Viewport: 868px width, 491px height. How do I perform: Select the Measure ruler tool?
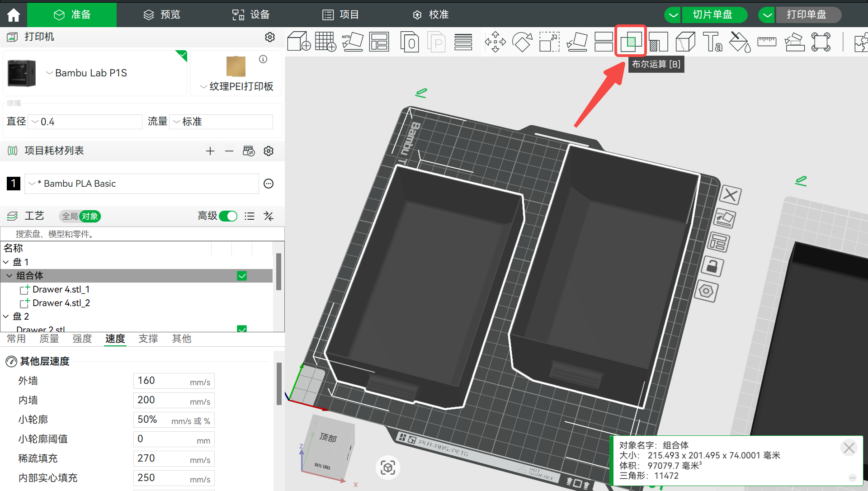(x=767, y=42)
